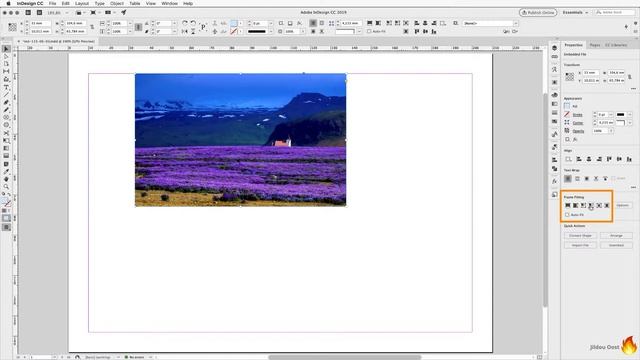Click the Search Adobe Stock field
This screenshot has width=640, height=360.
[614, 12]
